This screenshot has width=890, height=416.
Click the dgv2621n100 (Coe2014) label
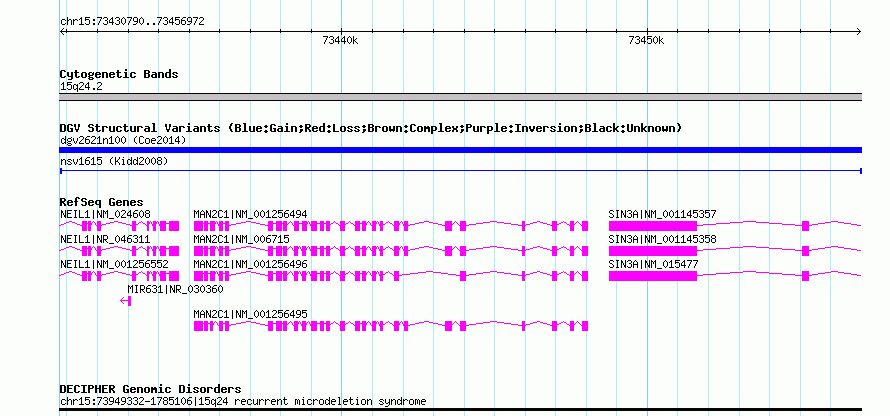[123, 140]
